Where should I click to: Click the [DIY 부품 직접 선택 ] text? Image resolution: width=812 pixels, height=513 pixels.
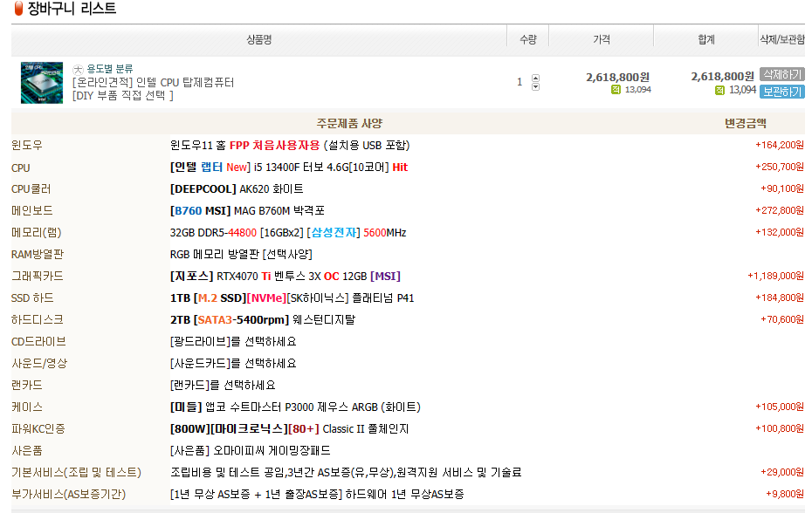click(123, 96)
